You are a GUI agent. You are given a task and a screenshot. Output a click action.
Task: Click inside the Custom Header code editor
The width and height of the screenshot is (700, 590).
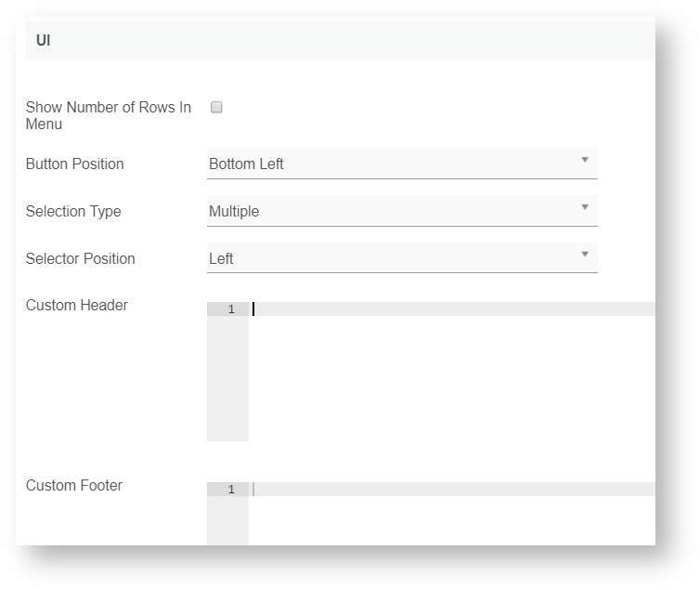pyautogui.click(x=446, y=309)
